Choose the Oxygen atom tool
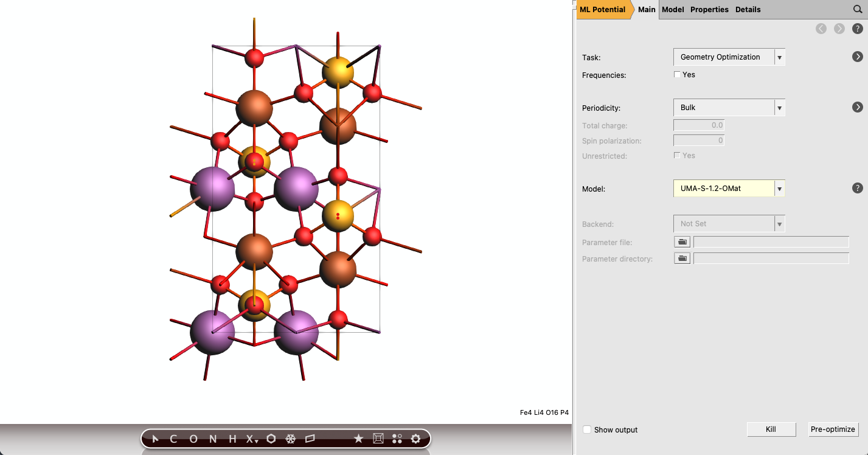The height and width of the screenshot is (455, 868). tap(193, 439)
